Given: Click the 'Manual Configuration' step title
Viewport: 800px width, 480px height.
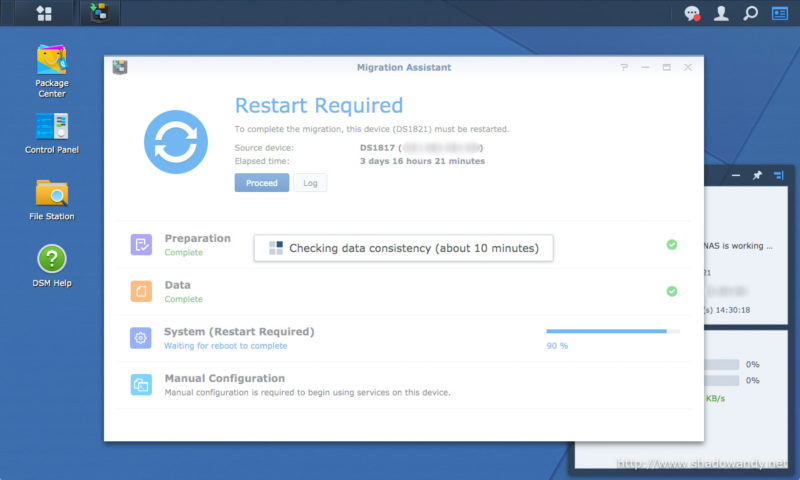Looking at the screenshot, I should 224,378.
